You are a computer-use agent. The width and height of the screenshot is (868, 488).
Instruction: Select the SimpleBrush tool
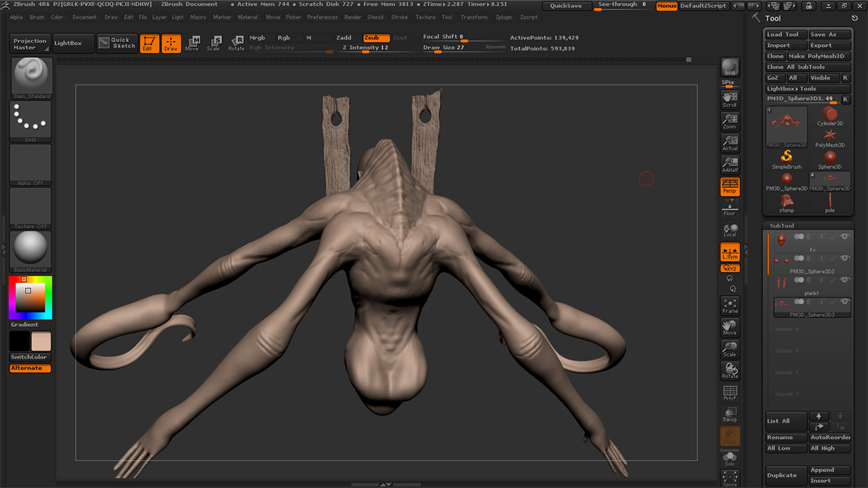pyautogui.click(x=787, y=160)
